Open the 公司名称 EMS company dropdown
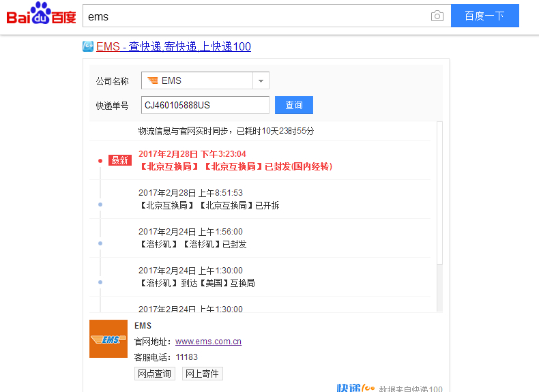539x392 pixels. 205,80
